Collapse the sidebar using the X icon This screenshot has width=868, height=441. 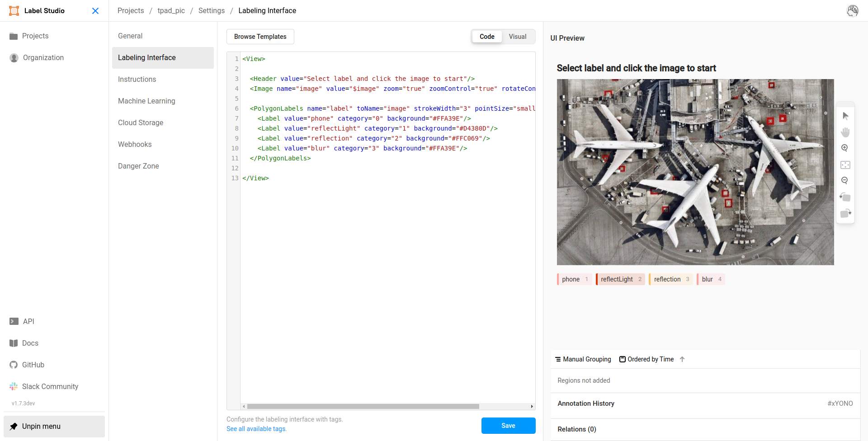[x=95, y=10]
